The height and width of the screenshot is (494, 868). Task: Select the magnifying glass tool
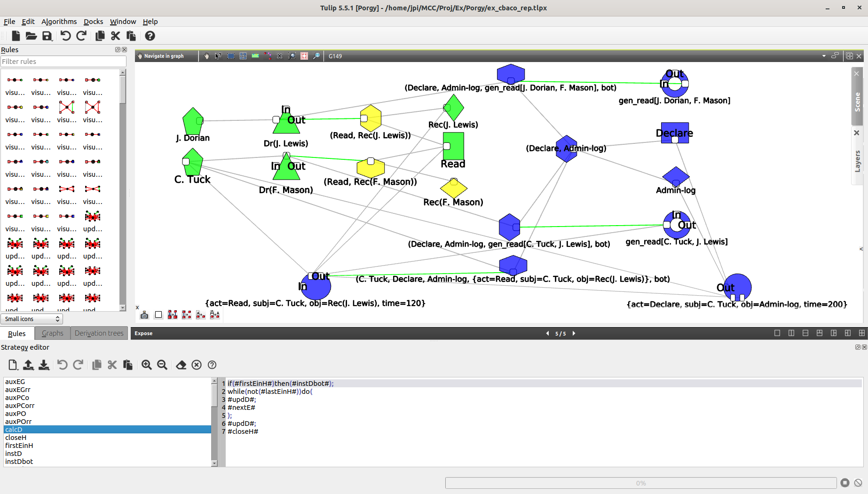tap(316, 56)
